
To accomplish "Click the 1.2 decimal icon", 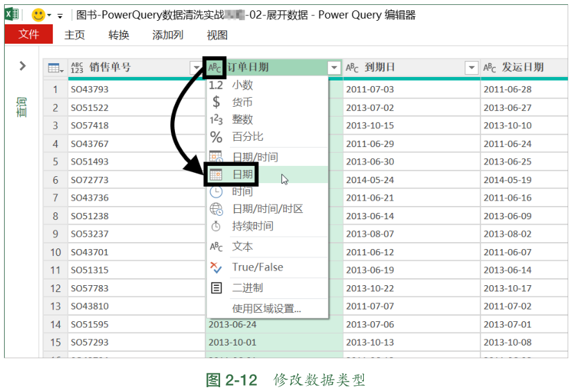I will coord(216,85).
